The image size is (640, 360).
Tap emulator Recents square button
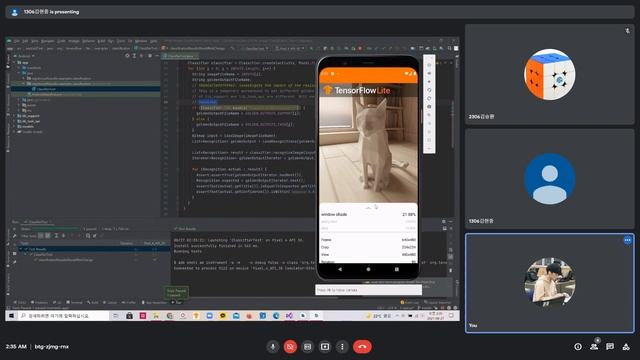pyautogui.click(x=396, y=269)
